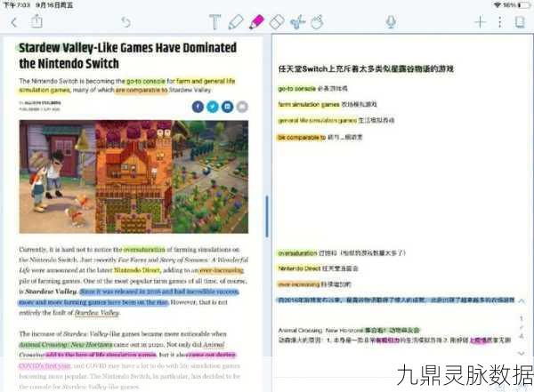This screenshot has width=534, height=392.
Task: Share the article via Twitter icon
Action: pos(213,107)
